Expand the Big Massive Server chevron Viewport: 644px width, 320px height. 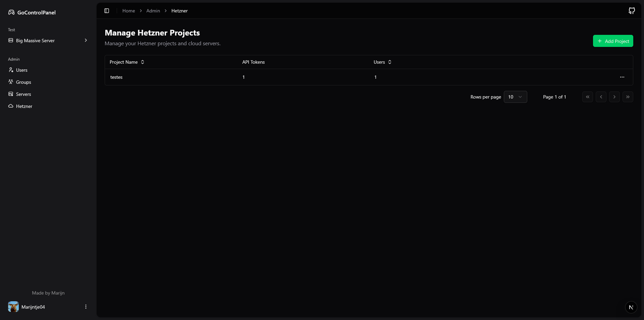pos(86,40)
